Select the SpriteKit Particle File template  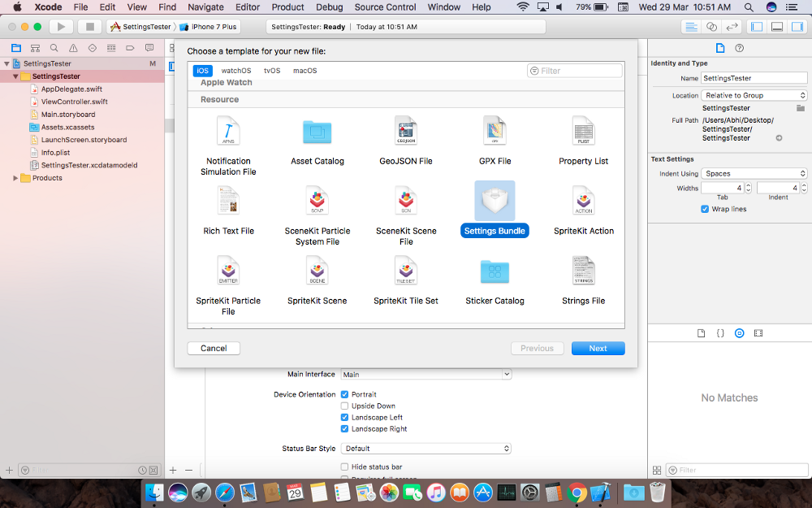coord(228,286)
